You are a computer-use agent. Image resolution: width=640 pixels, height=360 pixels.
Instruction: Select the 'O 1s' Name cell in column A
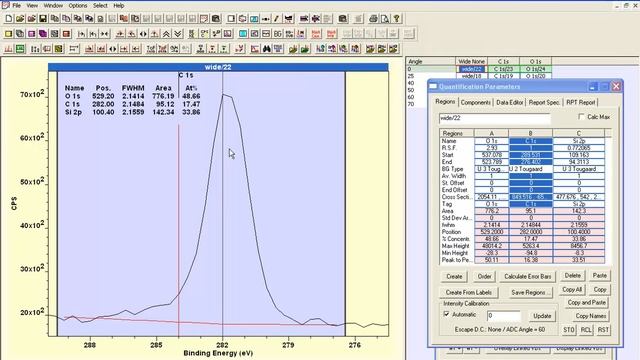[x=491, y=141]
